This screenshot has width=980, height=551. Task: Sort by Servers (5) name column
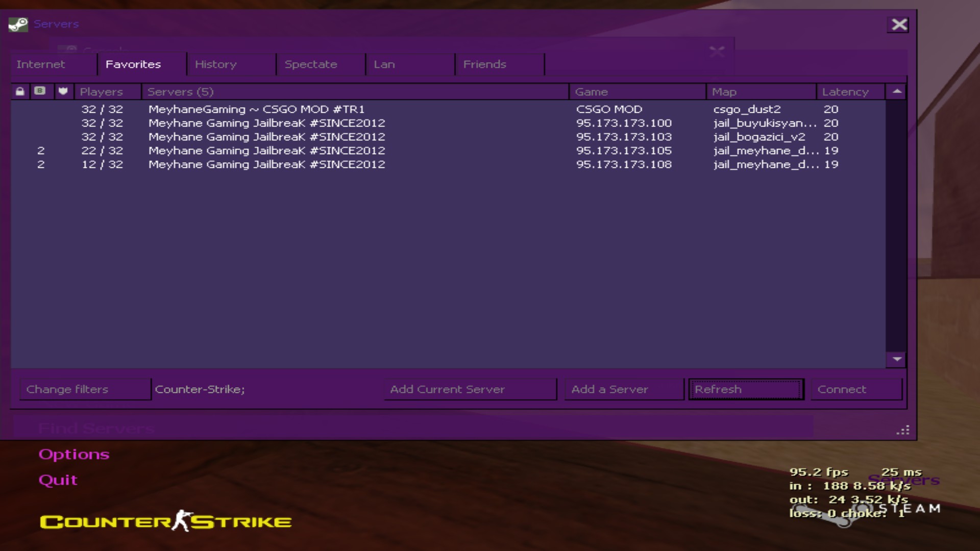pyautogui.click(x=355, y=92)
